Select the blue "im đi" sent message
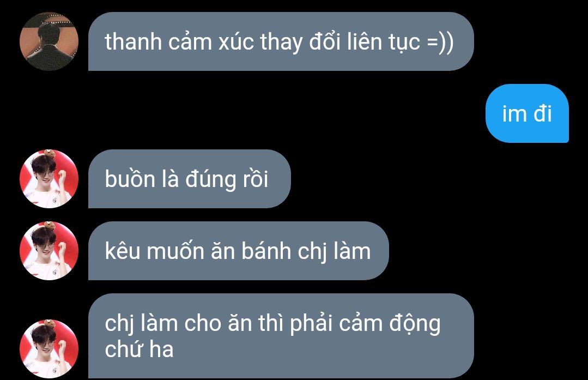The width and height of the screenshot is (588, 380). click(527, 113)
